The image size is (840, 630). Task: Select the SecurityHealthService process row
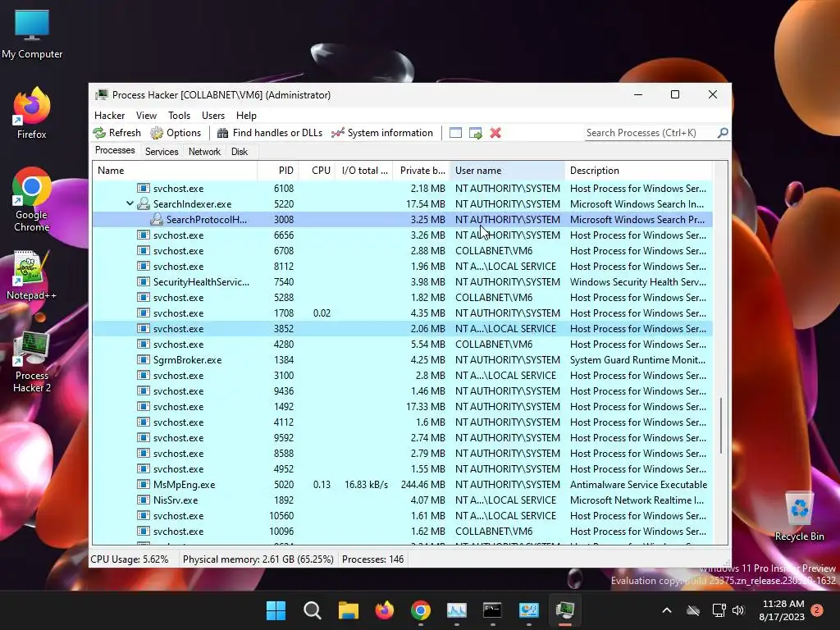(x=402, y=282)
